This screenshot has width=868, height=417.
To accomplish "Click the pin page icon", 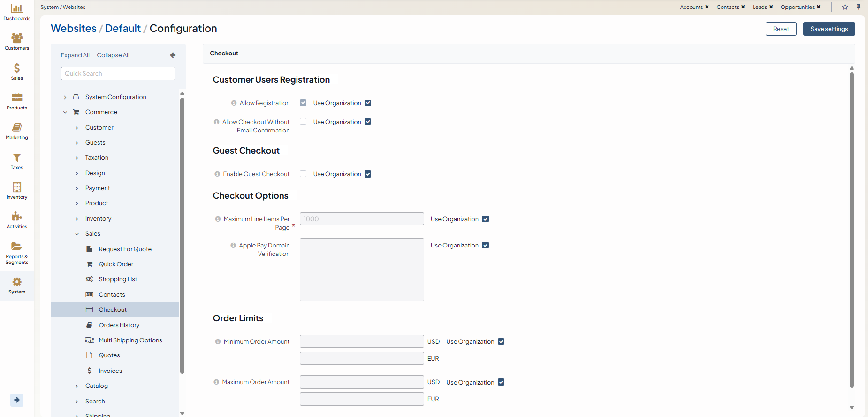I will 859,7.
